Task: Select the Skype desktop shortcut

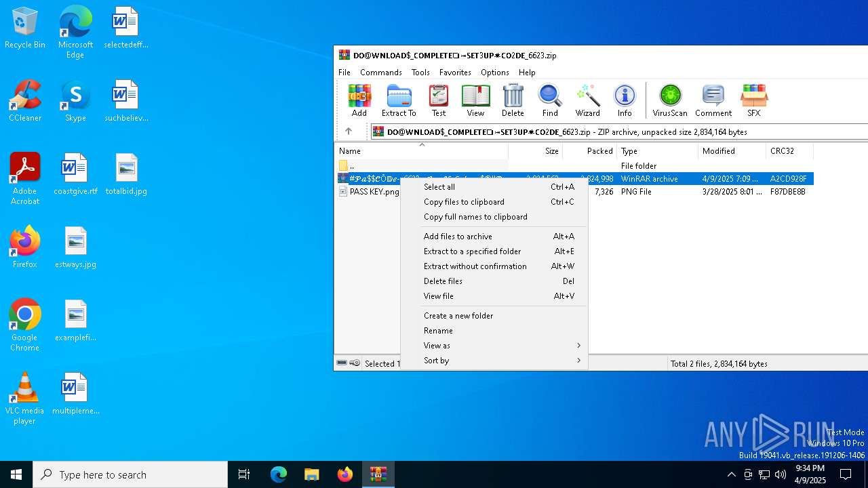Action: click(x=75, y=102)
